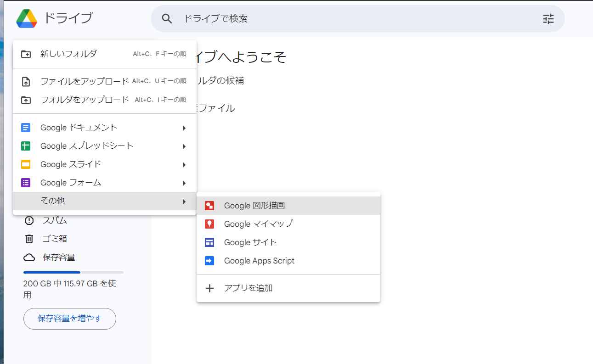This screenshot has height=364, width=593.
Task: Choose ファイルをアップロード from menu
Action: (105, 82)
